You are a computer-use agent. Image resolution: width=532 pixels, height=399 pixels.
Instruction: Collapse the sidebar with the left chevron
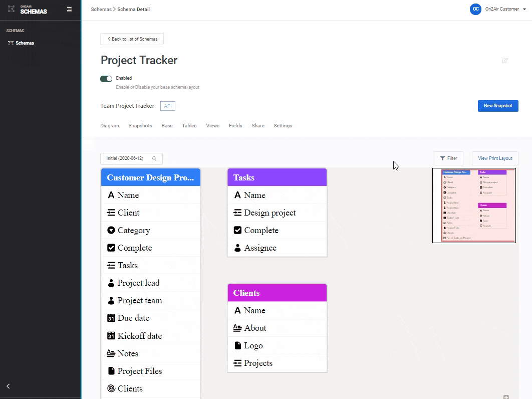click(x=8, y=386)
